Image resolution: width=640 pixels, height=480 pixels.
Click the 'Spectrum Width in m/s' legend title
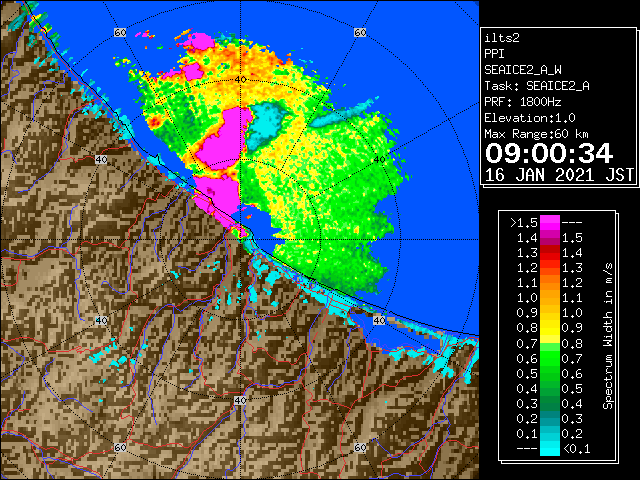pyautogui.click(x=607, y=336)
